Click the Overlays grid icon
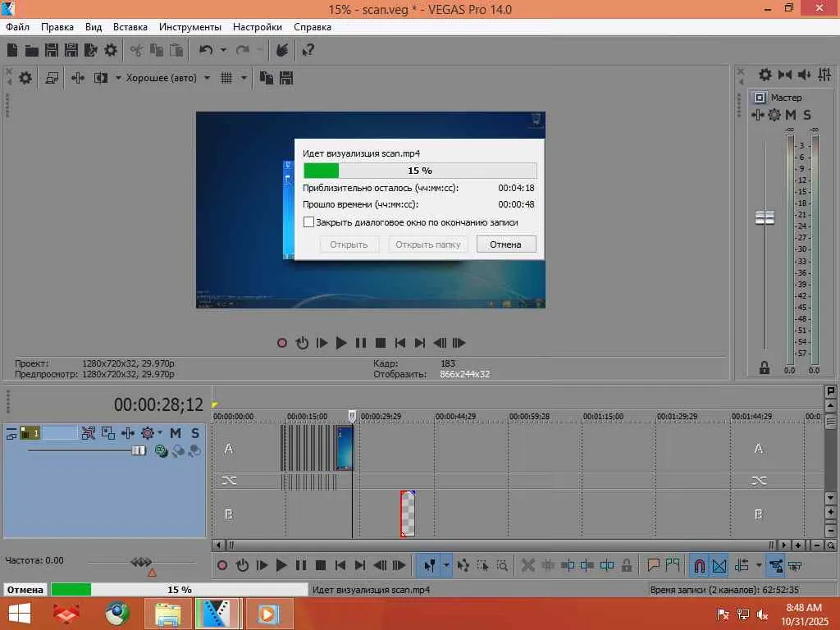Screen dimensions: 840x630 click(x=226, y=78)
